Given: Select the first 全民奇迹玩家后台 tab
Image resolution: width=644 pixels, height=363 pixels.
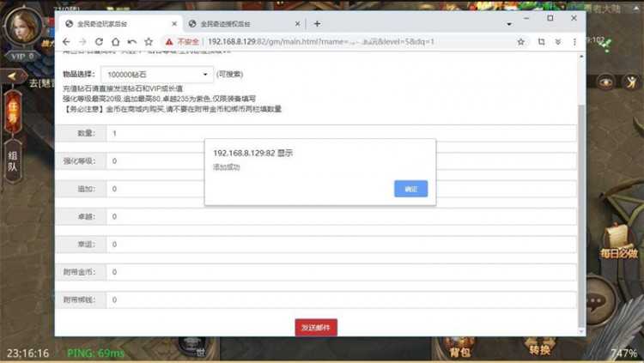Looking at the screenshot, I should (x=121, y=24).
